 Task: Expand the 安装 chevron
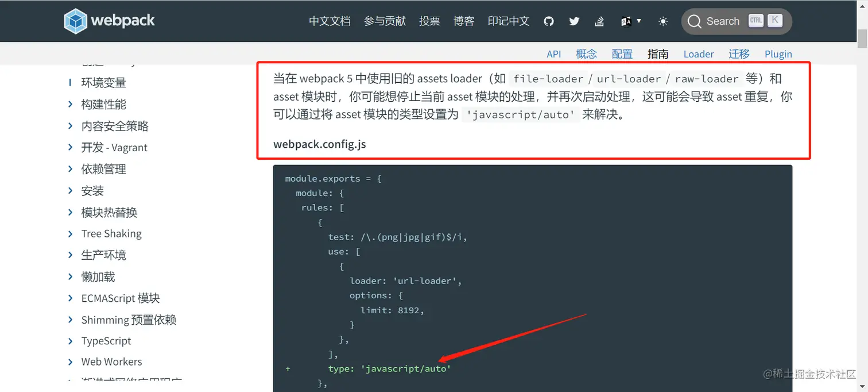pos(70,191)
